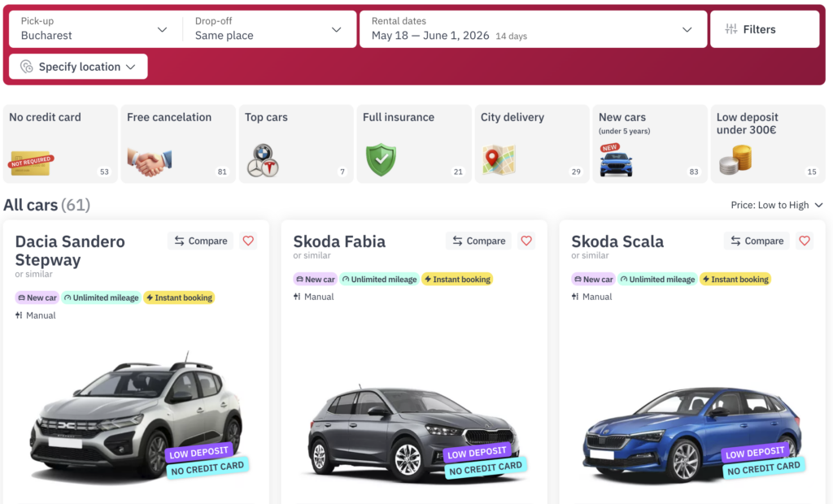Screen dimensions: 833x504
Task: Click the green shield icon in Full insurance
Action: click(x=381, y=160)
